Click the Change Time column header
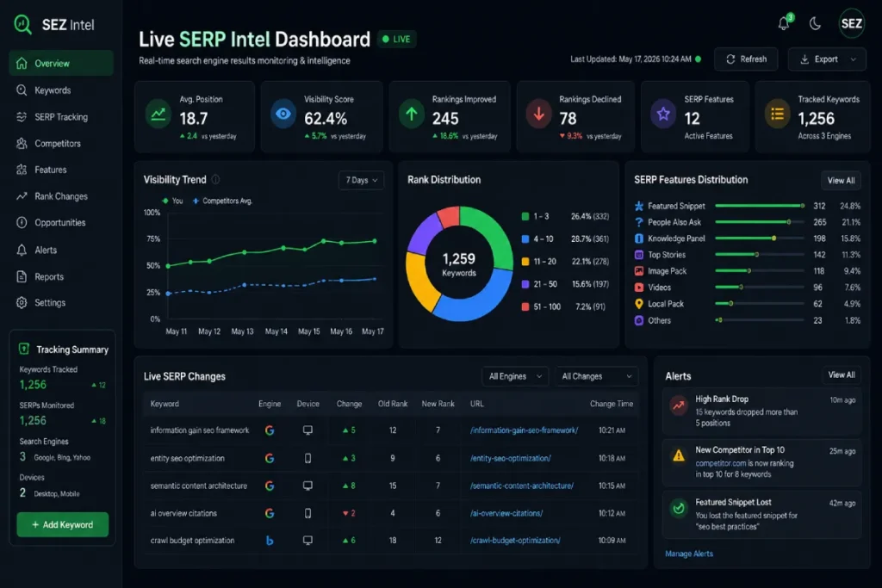 (612, 404)
